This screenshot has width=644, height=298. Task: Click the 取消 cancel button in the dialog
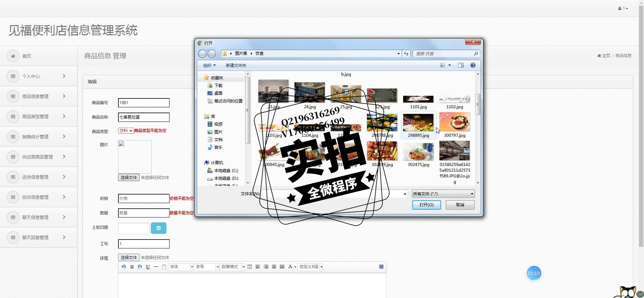pyautogui.click(x=460, y=205)
